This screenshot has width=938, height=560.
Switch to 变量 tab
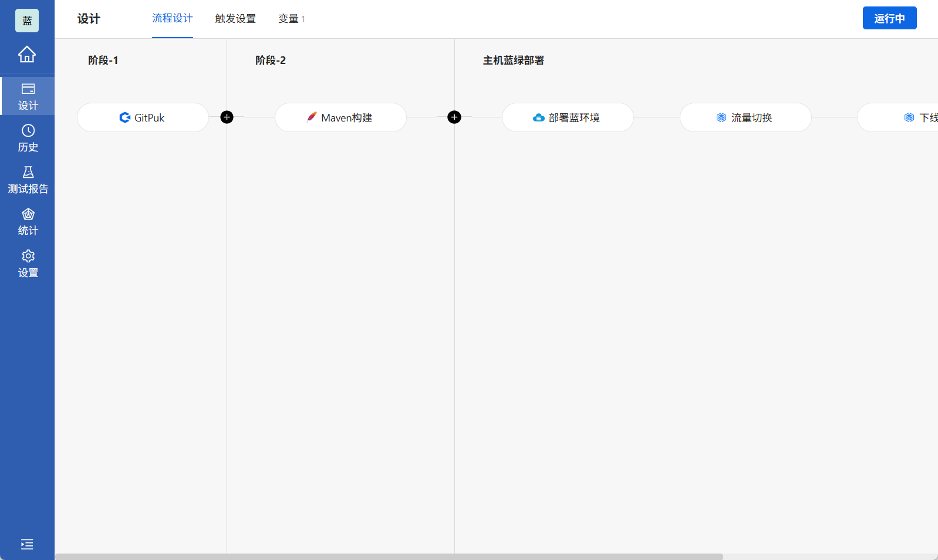292,19
